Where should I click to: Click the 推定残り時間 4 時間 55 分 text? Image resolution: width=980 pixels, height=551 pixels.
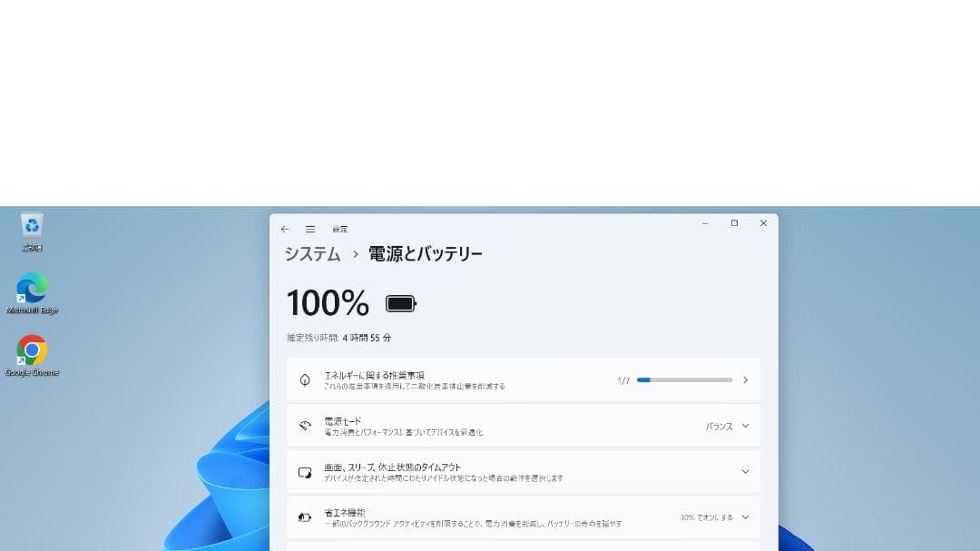(338, 338)
